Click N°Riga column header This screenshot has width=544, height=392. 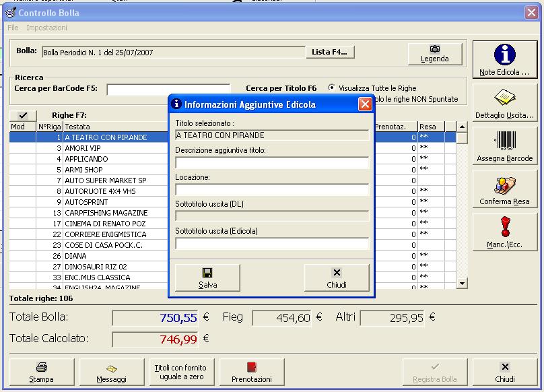(50, 127)
